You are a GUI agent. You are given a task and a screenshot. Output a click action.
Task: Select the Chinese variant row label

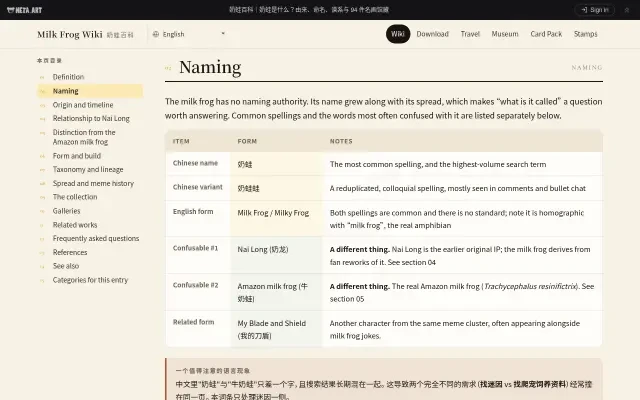point(198,187)
